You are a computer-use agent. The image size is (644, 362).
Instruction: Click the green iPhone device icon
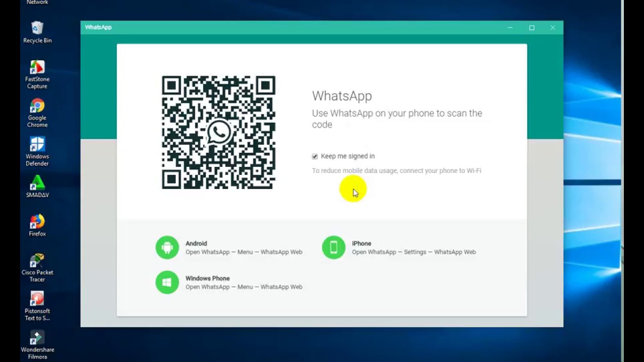tap(334, 247)
